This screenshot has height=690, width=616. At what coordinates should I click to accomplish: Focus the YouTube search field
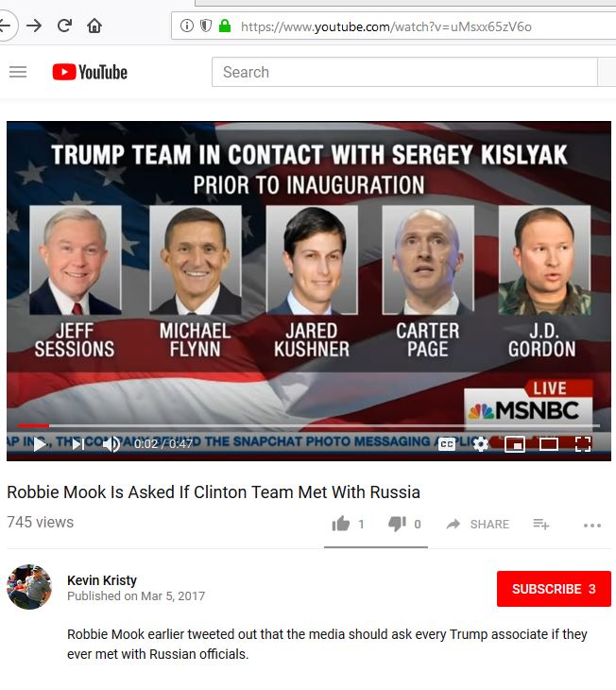404,72
